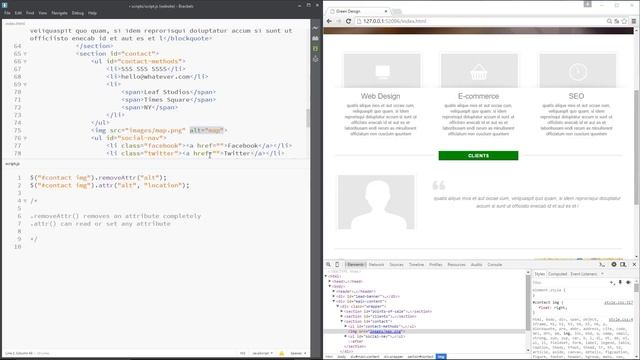Click the DevTools inspect element magnifier
The width and height of the screenshot is (640, 360).
pyautogui.click(x=328, y=264)
